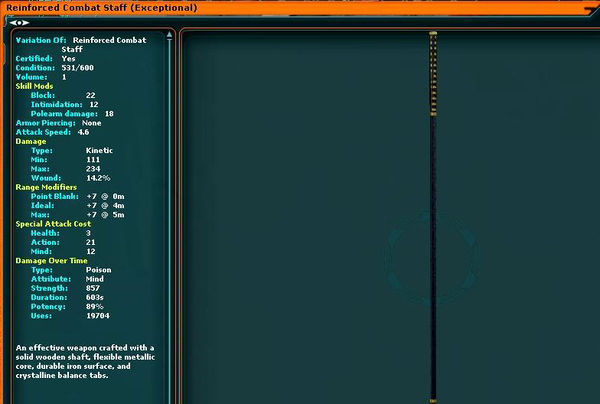600x404 pixels.
Task: Click the Certified attribute row
Action: (50, 59)
